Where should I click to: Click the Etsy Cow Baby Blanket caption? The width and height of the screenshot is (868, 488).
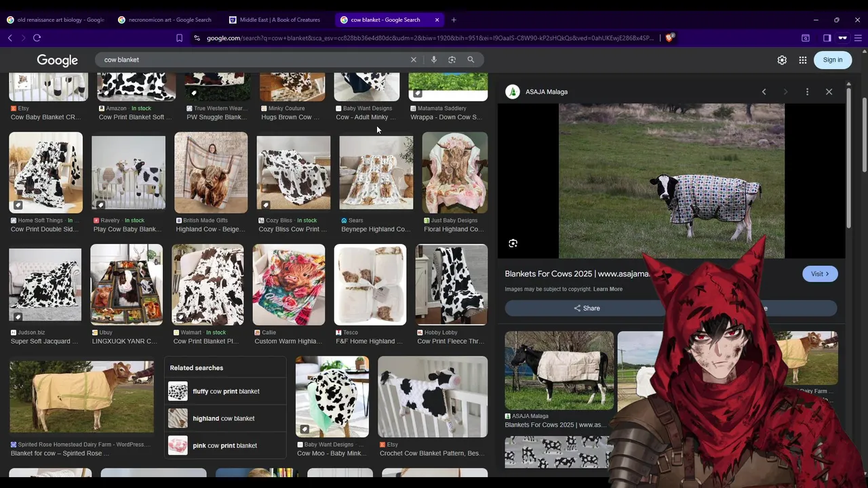[45, 117]
